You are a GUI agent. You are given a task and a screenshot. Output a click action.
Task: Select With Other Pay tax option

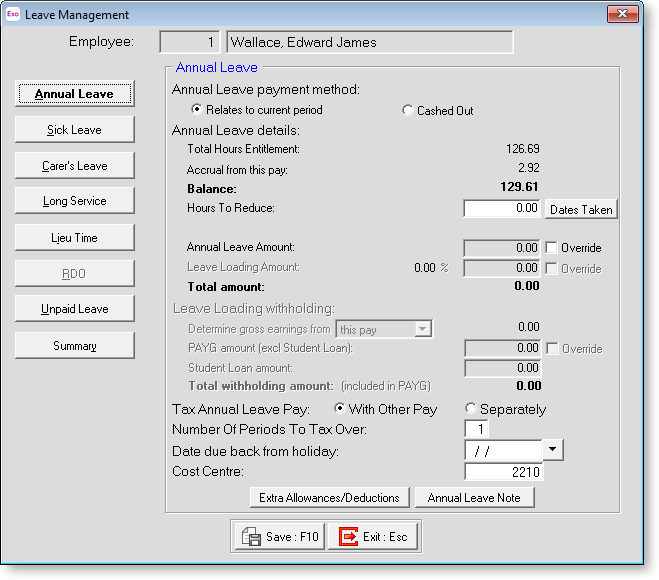340,409
